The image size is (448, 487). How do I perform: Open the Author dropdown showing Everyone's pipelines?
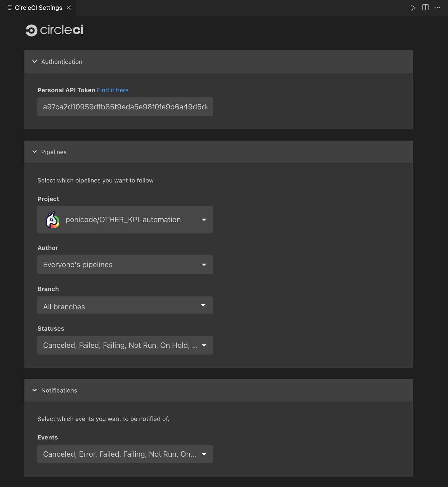pyautogui.click(x=125, y=265)
